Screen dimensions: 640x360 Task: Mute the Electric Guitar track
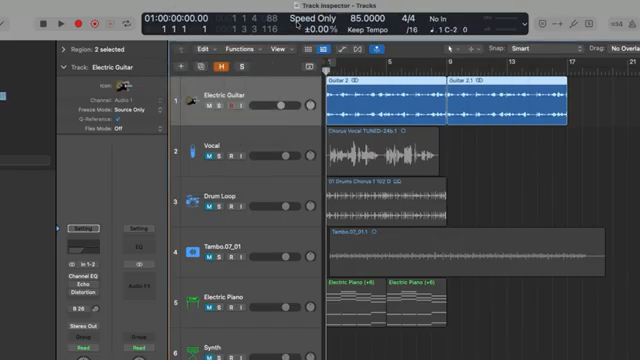[209, 106]
